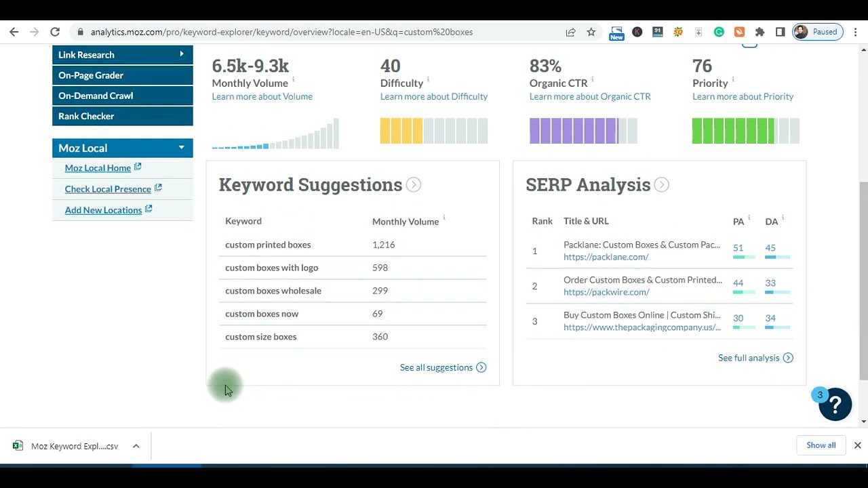Open the orange extension icon
The image size is (868, 488).
740,32
